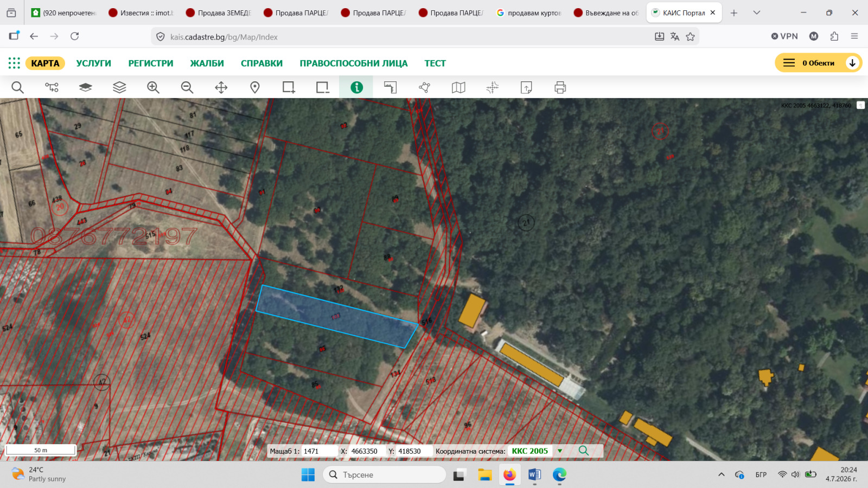Choose the location pin marker tool
Image resolution: width=868 pixels, height=488 pixels.
tap(255, 87)
